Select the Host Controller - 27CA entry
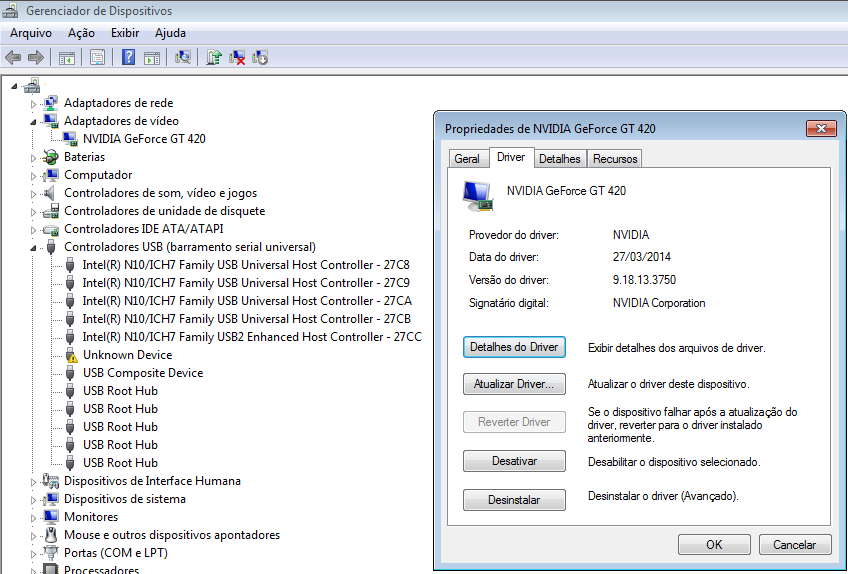This screenshot has width=848, height=574. click(x=247, y=301)
